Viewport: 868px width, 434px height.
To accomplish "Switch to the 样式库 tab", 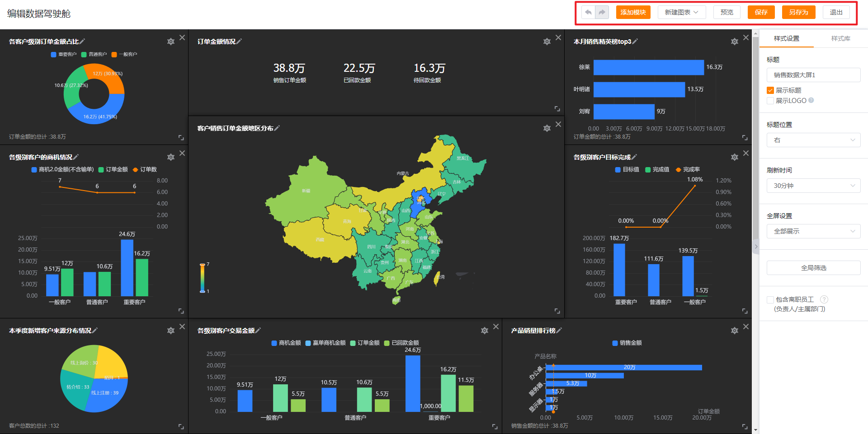I will tap(840, 38).
